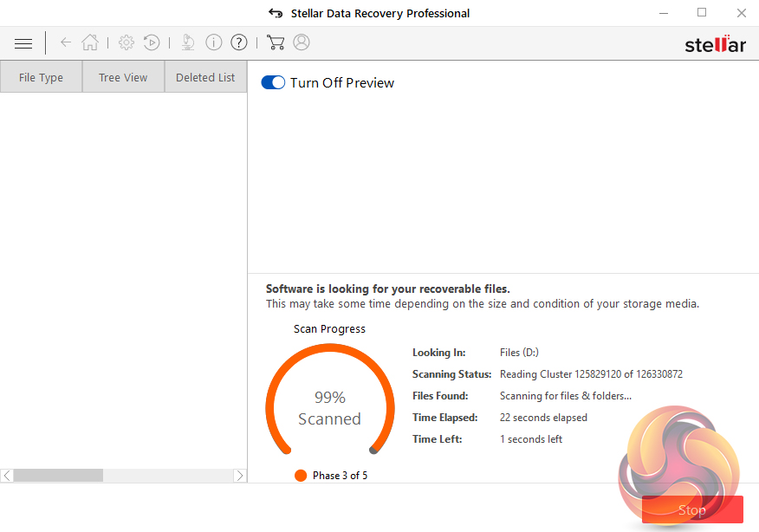
Task: Switch to the File Type tab
Action: [x=41, y=77]
